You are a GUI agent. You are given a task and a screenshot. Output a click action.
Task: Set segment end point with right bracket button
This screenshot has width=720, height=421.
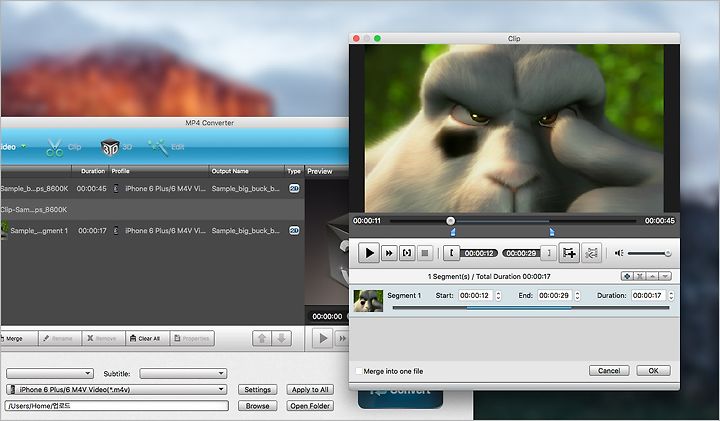point(549,253)
